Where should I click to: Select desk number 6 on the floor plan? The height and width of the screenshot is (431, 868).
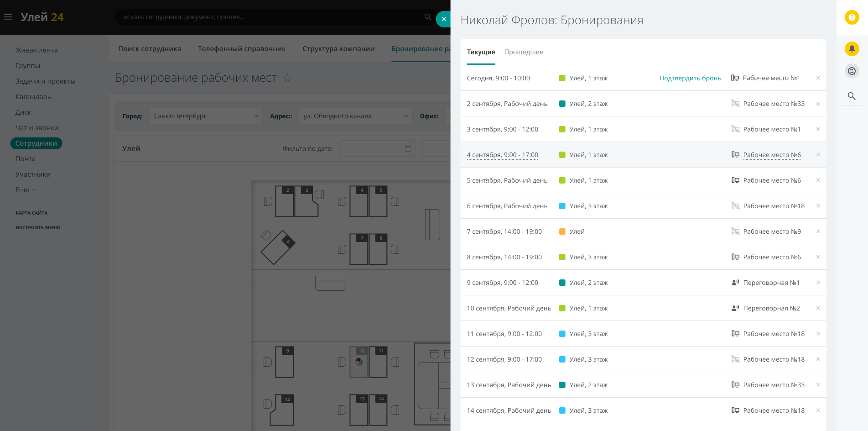point(278,247)
